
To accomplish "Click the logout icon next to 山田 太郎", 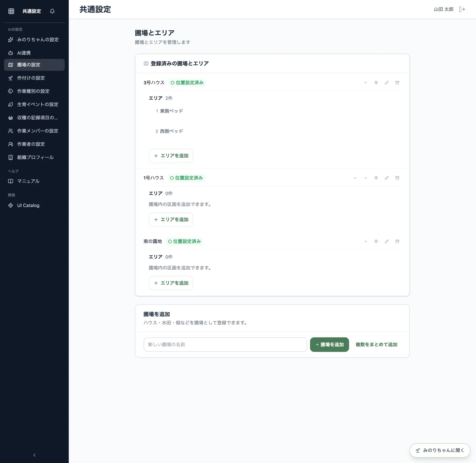I will point(462,9).
